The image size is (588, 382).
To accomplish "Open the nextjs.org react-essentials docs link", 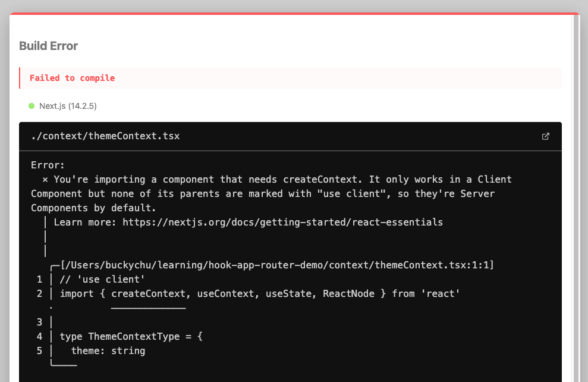I will 282,222.
